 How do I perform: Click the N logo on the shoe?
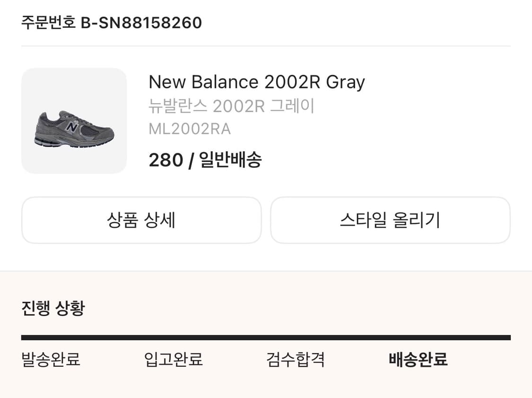72,127
